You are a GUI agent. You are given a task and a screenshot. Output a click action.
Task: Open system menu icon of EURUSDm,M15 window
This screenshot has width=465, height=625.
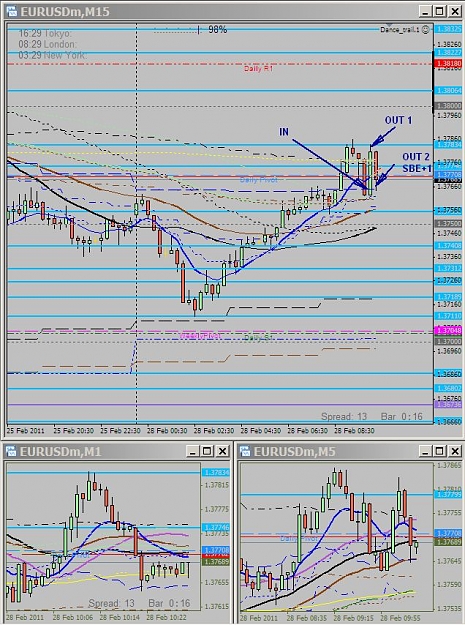tap(12, 11)
